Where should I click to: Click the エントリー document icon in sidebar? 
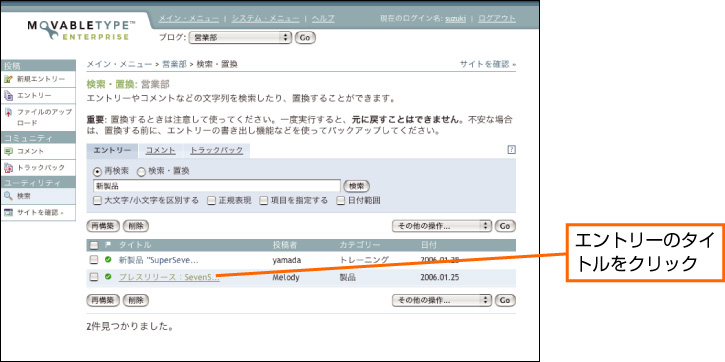point(7,96)
